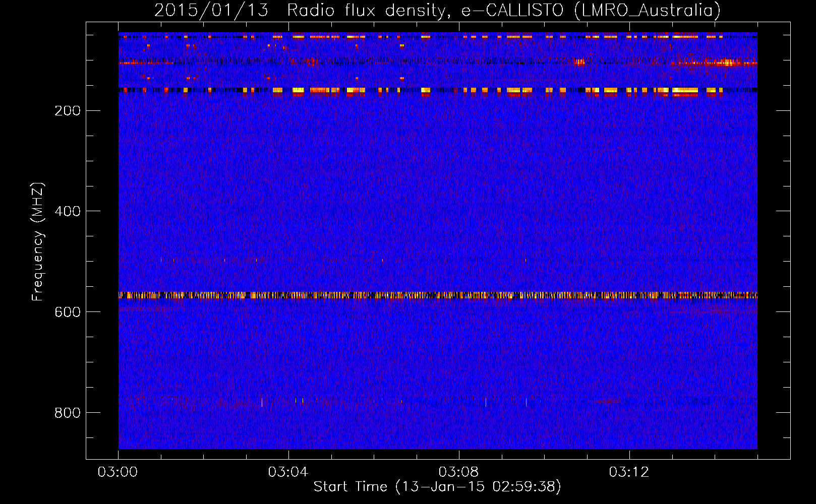This screenshot has height=504, width=816.
Task: Click the 03:04 time tick label
Action: [x=288, y=472]
